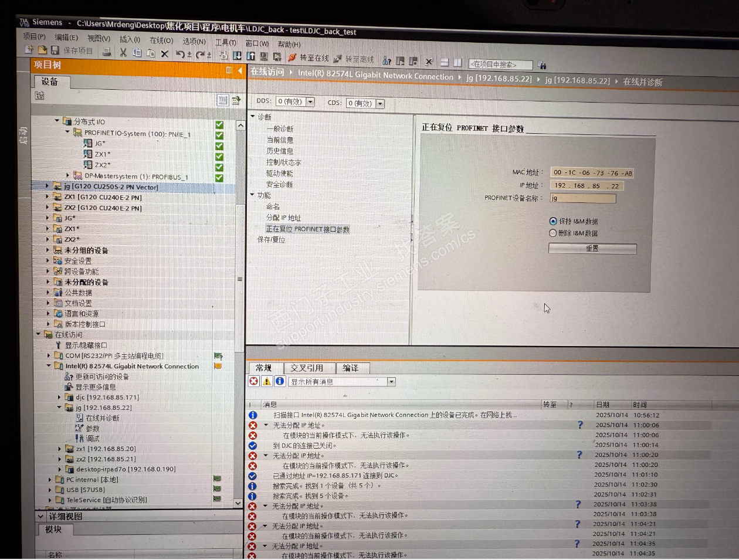
Task: Click the Upload from device icon
Action: tap(250, 56)
